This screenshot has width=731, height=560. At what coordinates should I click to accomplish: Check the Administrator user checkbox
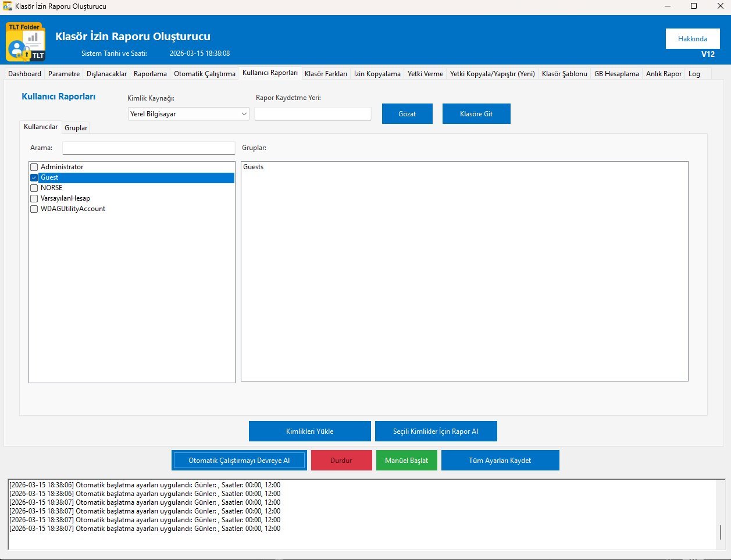click(x=34, y=167)
